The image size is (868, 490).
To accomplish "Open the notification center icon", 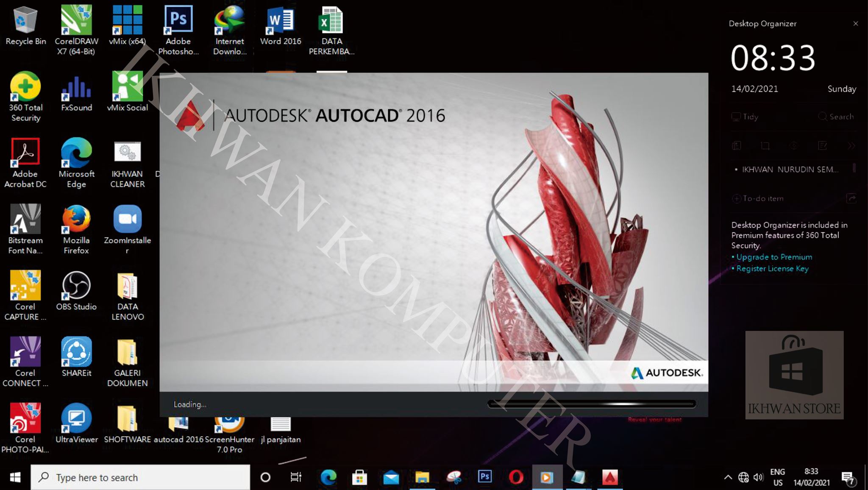I will tap(849, 479).
